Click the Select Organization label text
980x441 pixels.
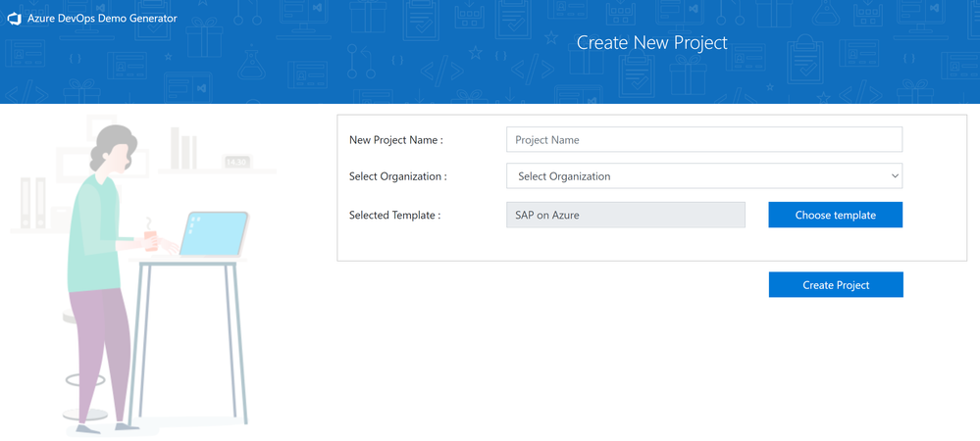(398, 176)
